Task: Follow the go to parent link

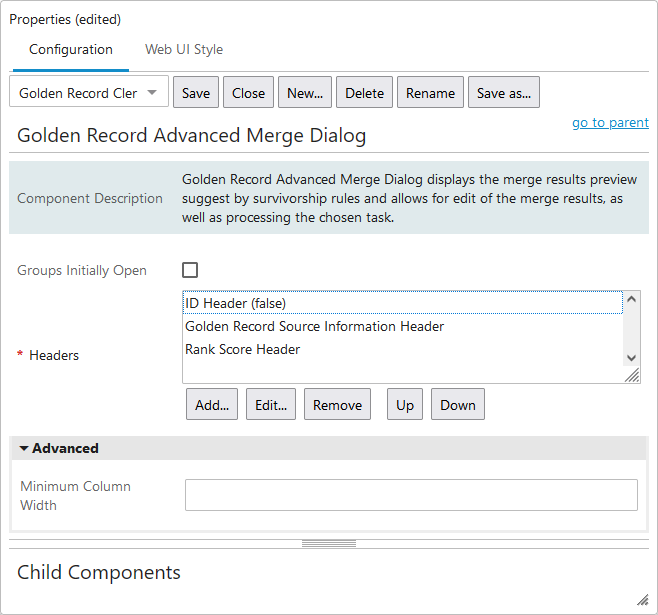Action: [610, 123]
